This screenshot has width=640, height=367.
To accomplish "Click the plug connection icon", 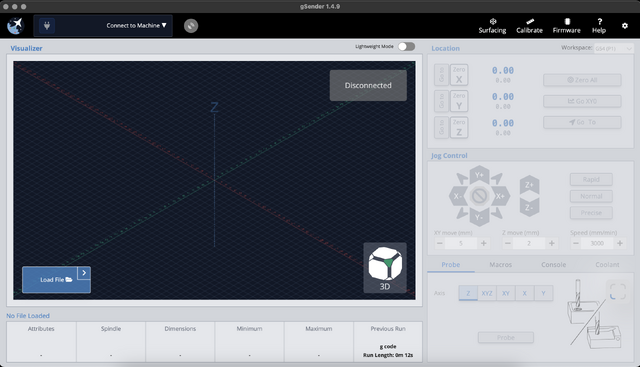I will [x=47, y=26].
